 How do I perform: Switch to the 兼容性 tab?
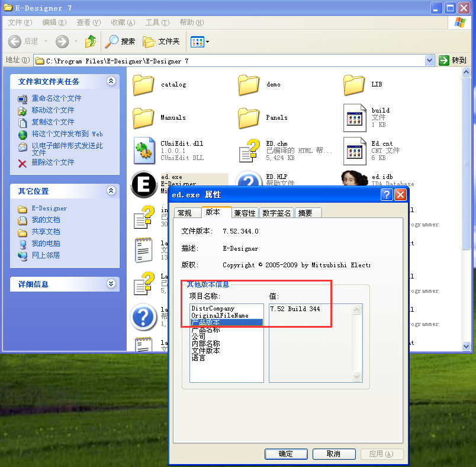(x=245, y=213)
